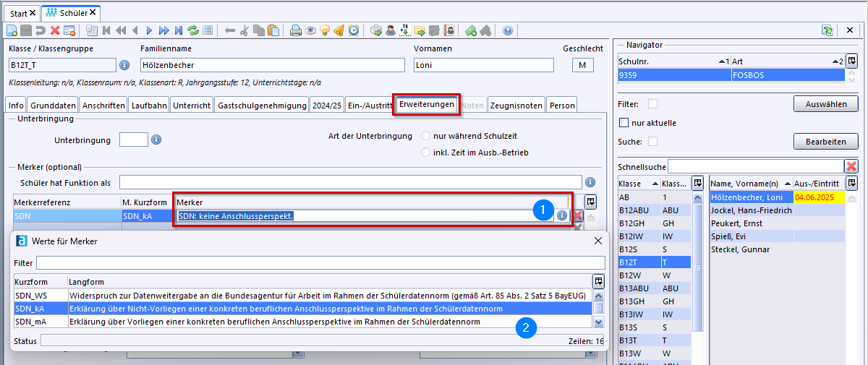Click info icon beside Unterbringung field
868x365 pixels.
(156, 139)
